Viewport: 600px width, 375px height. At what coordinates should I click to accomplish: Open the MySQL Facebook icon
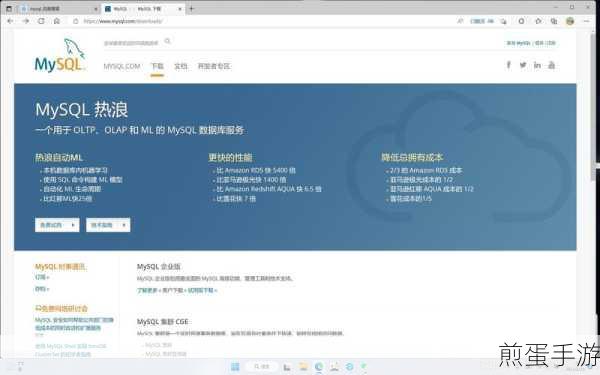pyautogui.click(x=509, y=65)
